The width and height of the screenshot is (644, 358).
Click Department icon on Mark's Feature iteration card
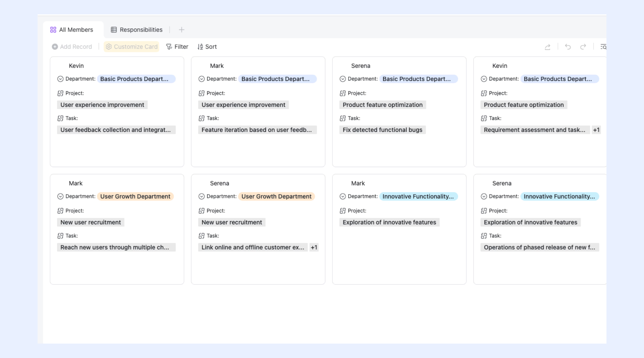[202, 79]
